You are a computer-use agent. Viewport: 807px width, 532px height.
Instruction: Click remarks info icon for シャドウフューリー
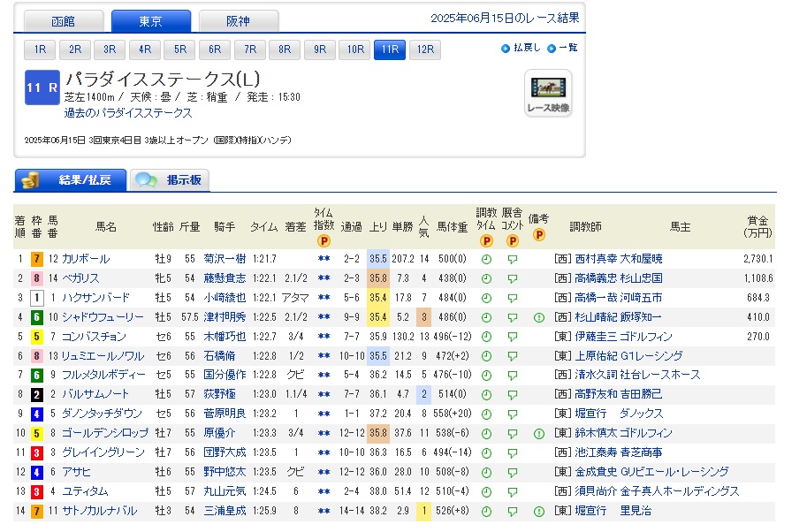pos(538,318)
